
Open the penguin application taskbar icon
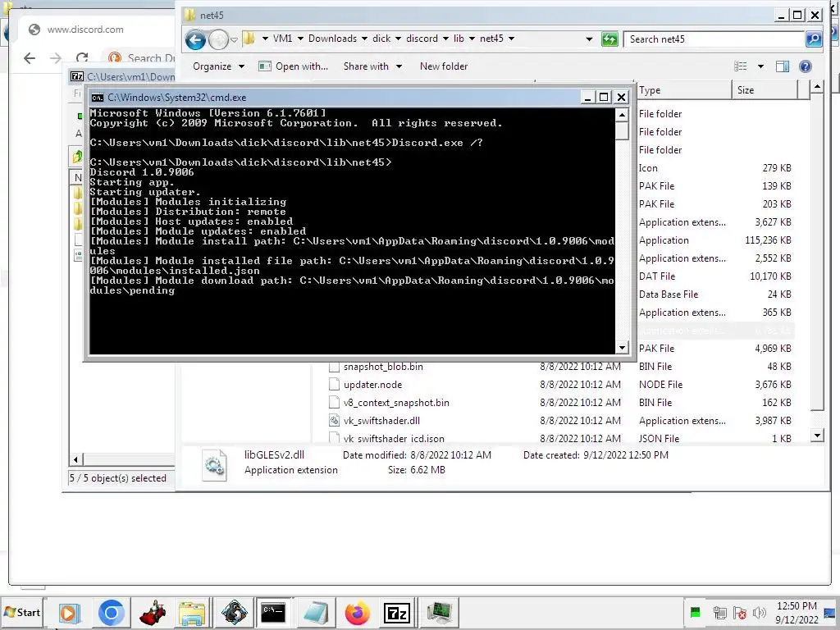tap(234, 612)
